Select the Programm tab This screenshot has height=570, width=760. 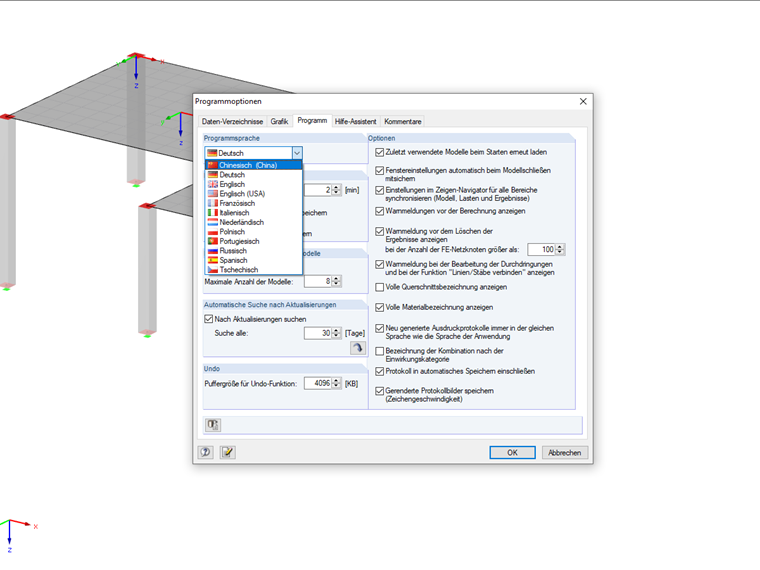coord(312,121)
